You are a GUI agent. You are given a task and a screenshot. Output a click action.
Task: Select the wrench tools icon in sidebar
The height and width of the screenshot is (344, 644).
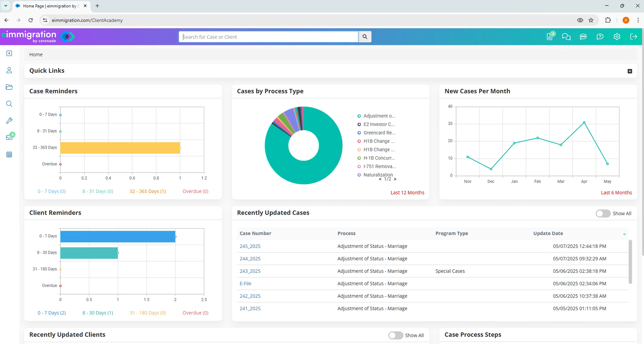pos(9,120)
